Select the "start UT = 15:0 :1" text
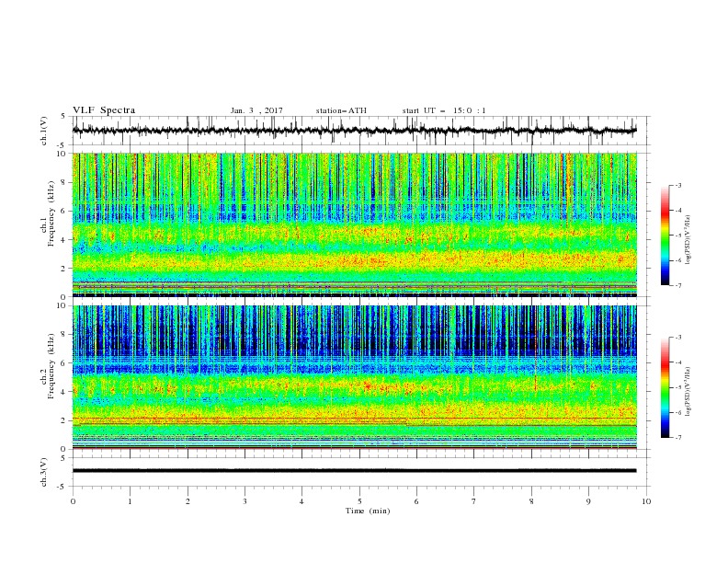Image resolution: width=728 pixels, height=563 pixels. point(444,110)
